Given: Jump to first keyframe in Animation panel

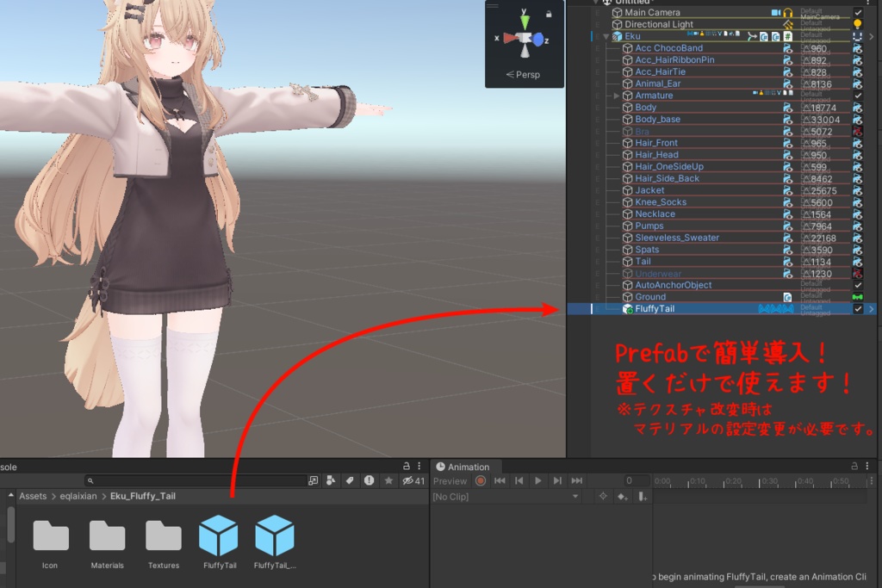Looking at the screenshot, I should tap(500, 480).
